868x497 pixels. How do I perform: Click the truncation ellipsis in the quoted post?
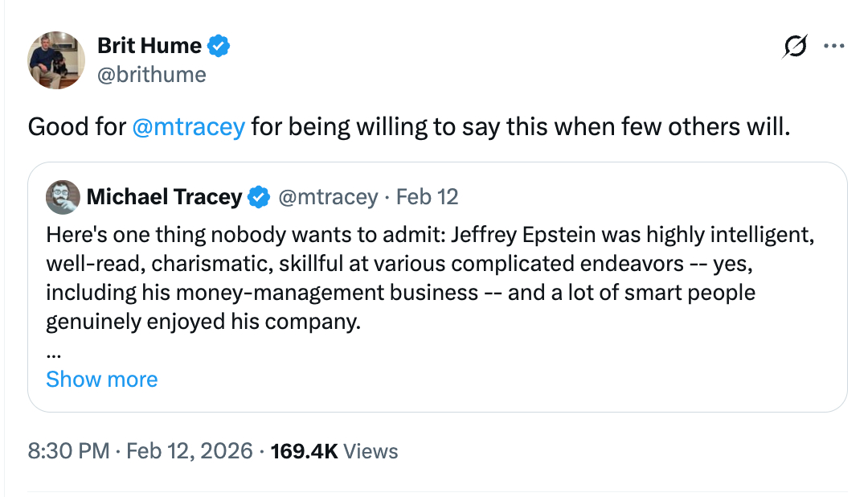coord(53,351)
